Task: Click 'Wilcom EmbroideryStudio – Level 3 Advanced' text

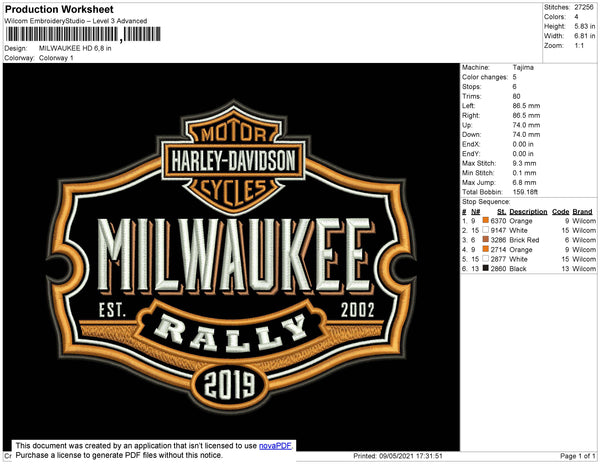Action: pos(76,21)
